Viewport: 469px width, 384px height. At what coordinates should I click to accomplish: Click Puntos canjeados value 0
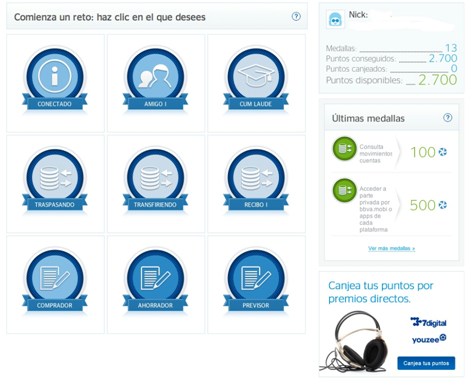[x=454, y=68]
